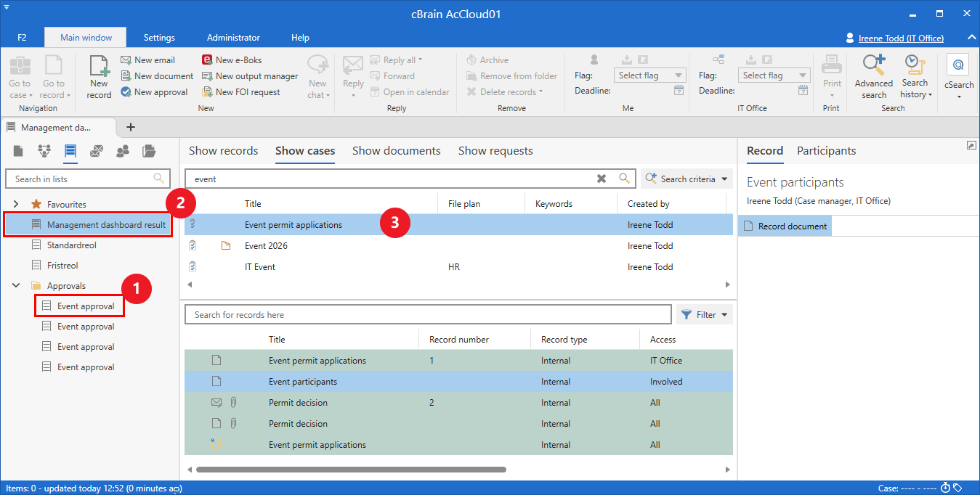The height and width of the screenshot is (495, 980).
Task: Expand the cSearch menu
Action: click(x=959, y=78)
